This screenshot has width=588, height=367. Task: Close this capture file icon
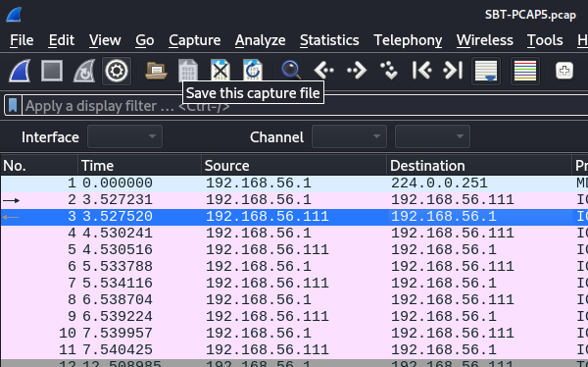[x=220, y=70]
